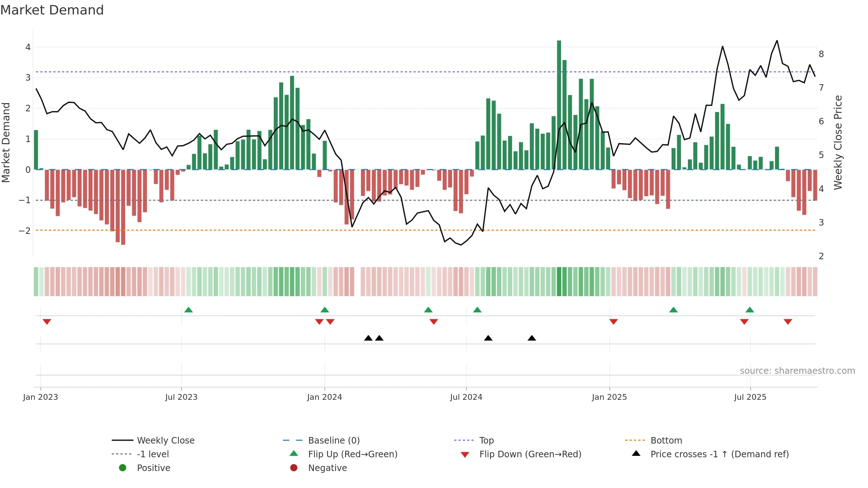
Task: Click the green Flip Up triangle around Mar 2025
Action: pyautogui.click(x=673, y=310)
